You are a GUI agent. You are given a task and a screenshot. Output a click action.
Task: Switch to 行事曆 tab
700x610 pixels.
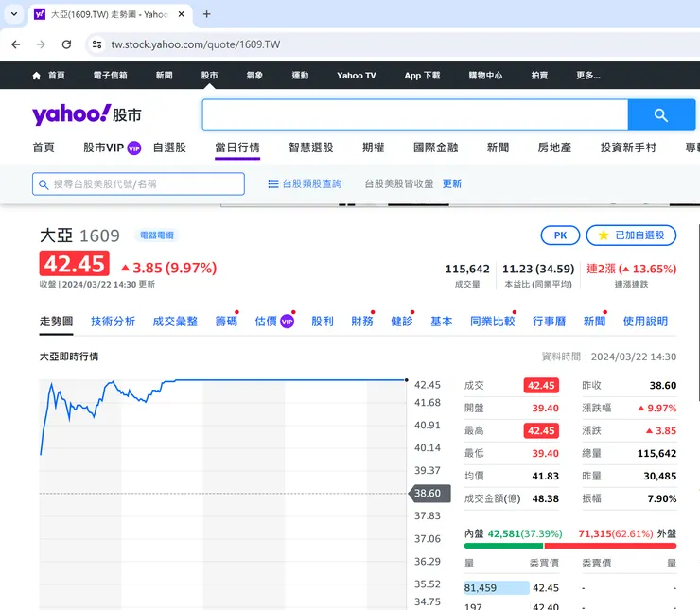(549, 322)
